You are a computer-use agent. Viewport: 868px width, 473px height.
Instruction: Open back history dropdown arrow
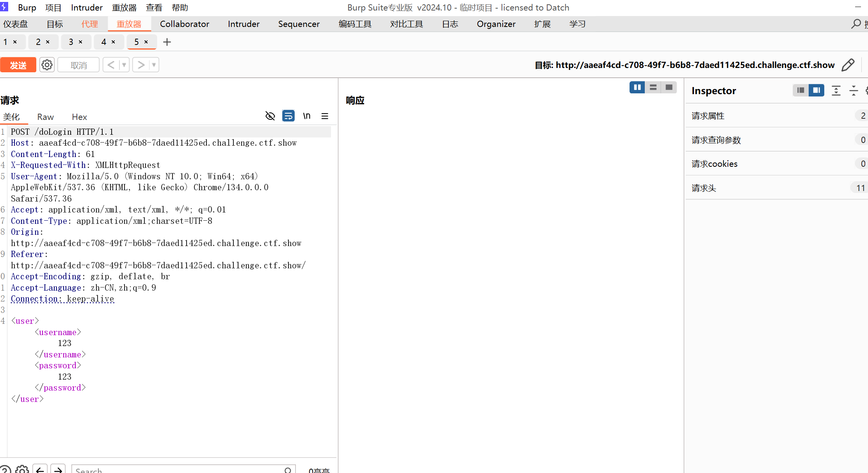[124, 65]
